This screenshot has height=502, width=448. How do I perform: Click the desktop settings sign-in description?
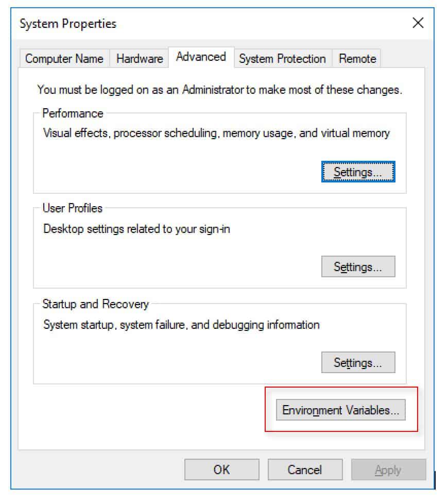point(136,229)
